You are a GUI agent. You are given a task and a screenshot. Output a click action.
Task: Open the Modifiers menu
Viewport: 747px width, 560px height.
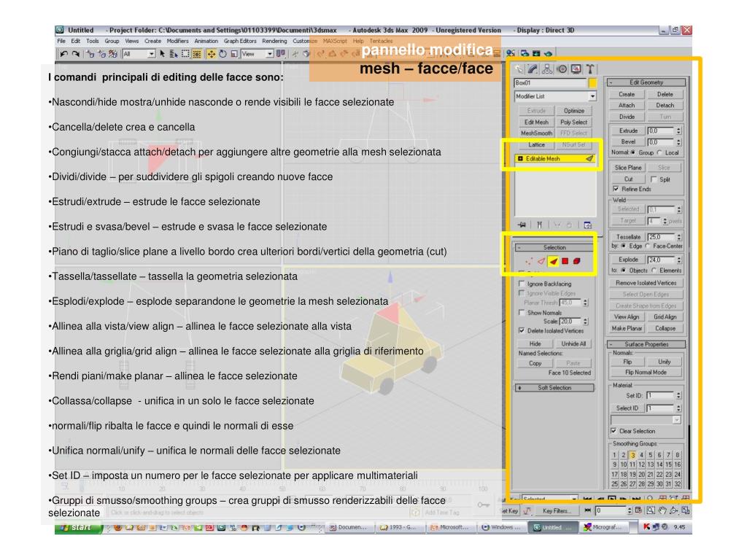pos(178,41)
